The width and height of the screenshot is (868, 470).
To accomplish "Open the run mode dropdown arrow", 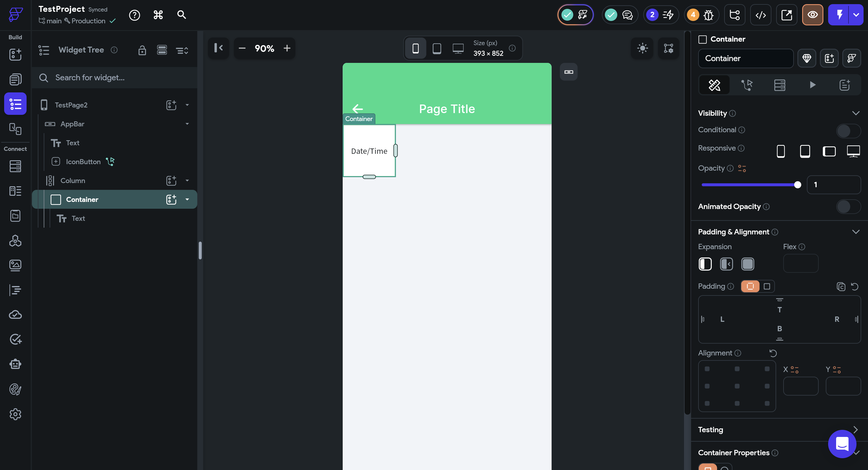I will [856, 15].
